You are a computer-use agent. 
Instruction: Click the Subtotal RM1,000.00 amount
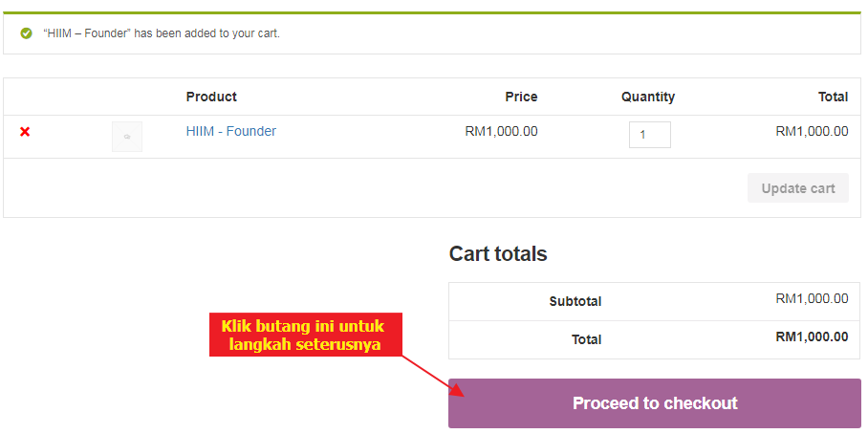811,299
